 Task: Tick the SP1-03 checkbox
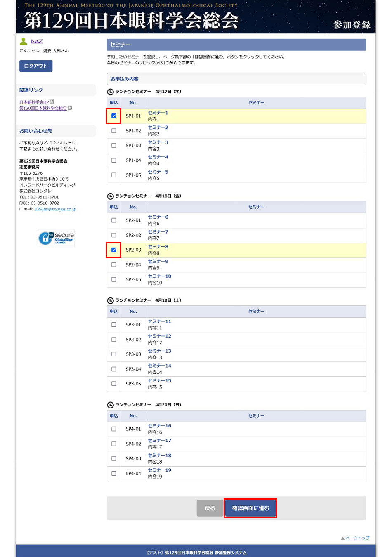tap(114, 146)
